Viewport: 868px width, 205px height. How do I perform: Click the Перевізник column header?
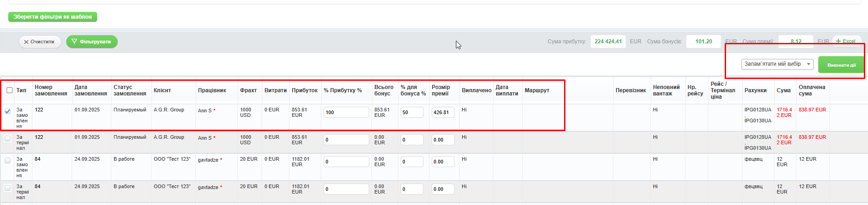click(x=631, y=90)
